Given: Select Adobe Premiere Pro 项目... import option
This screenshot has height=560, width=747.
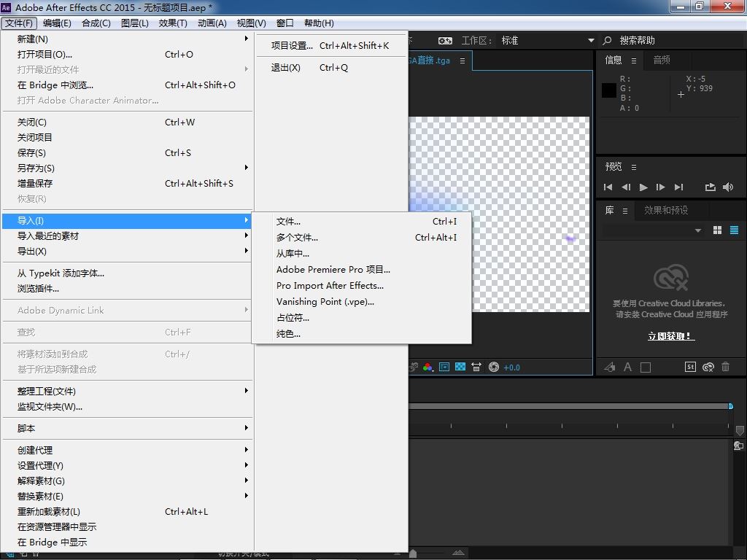Looking at the screenshot, I should (x=362, y=270).
